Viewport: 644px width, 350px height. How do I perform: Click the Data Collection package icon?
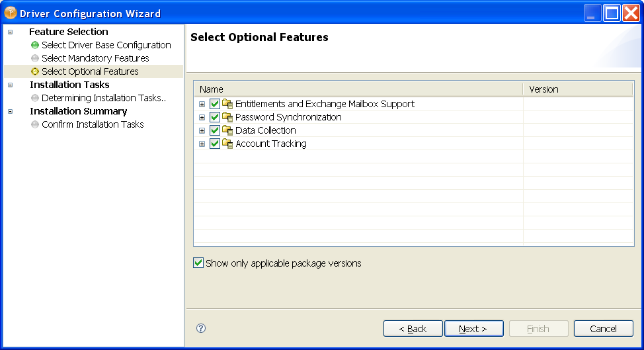click(227, 130)
